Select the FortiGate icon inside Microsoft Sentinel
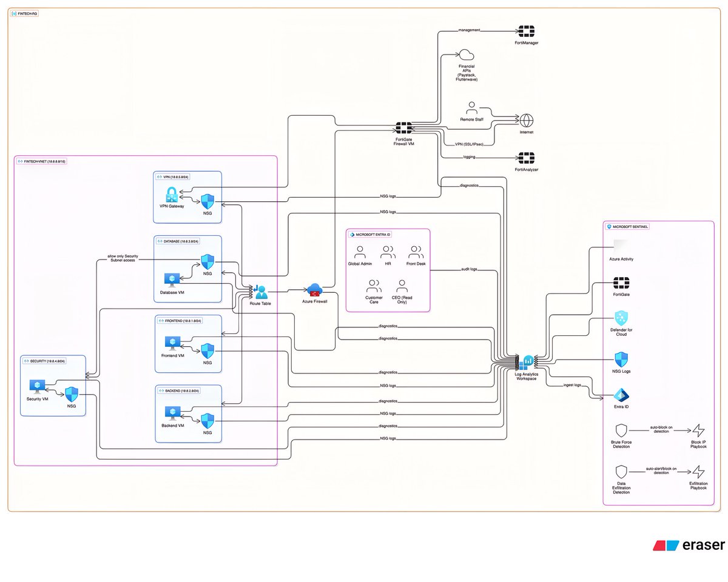The width and height of the screenshot is (728, 582). 621,283
